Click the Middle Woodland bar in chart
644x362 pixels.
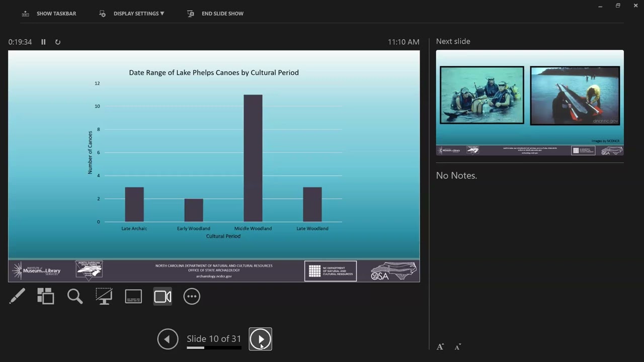tap(253, 158)
